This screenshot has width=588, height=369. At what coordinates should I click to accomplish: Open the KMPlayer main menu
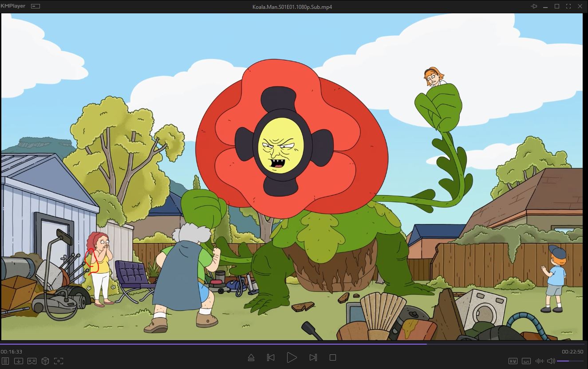point(13,6)
